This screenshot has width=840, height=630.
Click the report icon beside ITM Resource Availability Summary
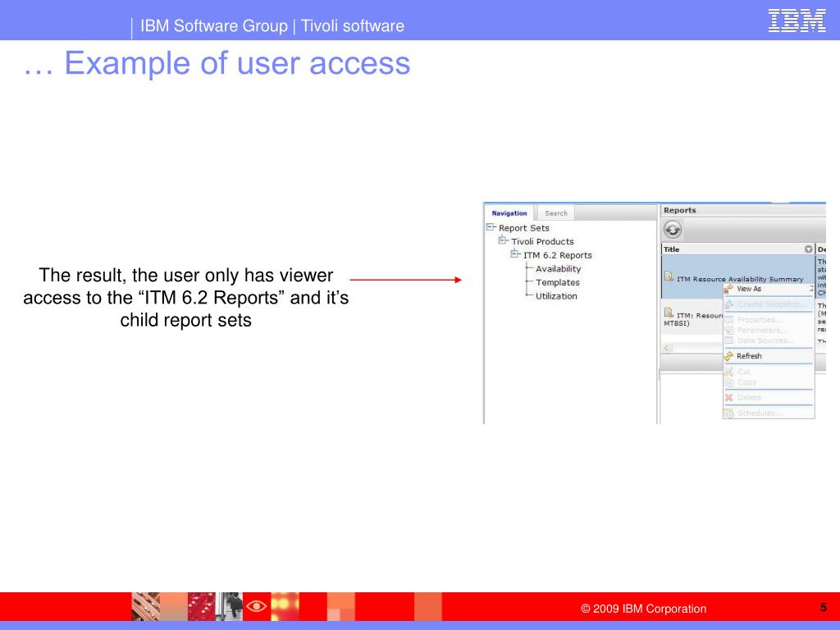669,276
